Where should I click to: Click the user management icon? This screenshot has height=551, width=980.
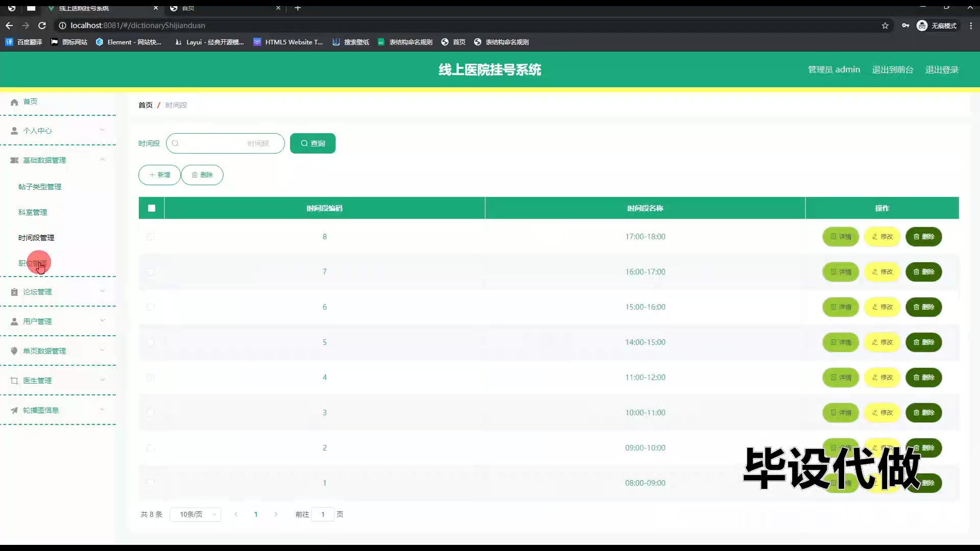[14, 321]
